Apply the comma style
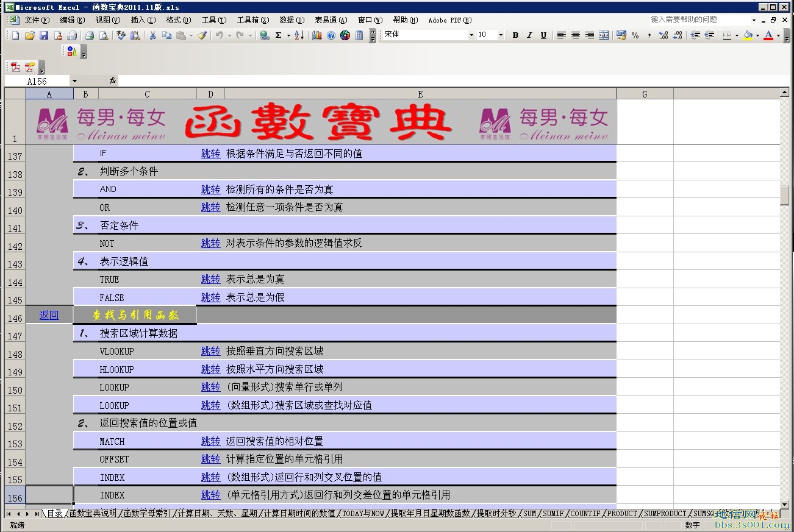Screen dimensions: 794x532 click(x=649, y=35)
